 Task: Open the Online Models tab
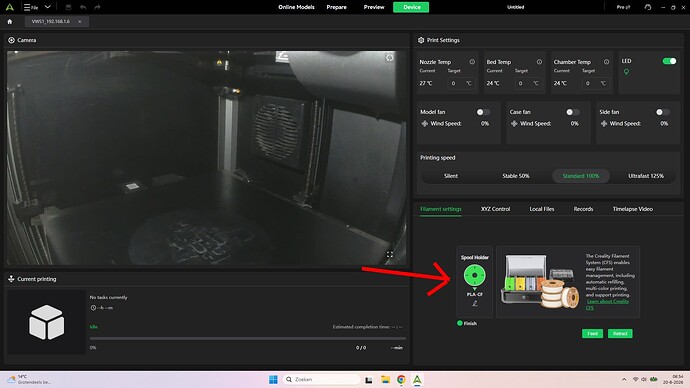pyautogui.click(x=296, y=7)
